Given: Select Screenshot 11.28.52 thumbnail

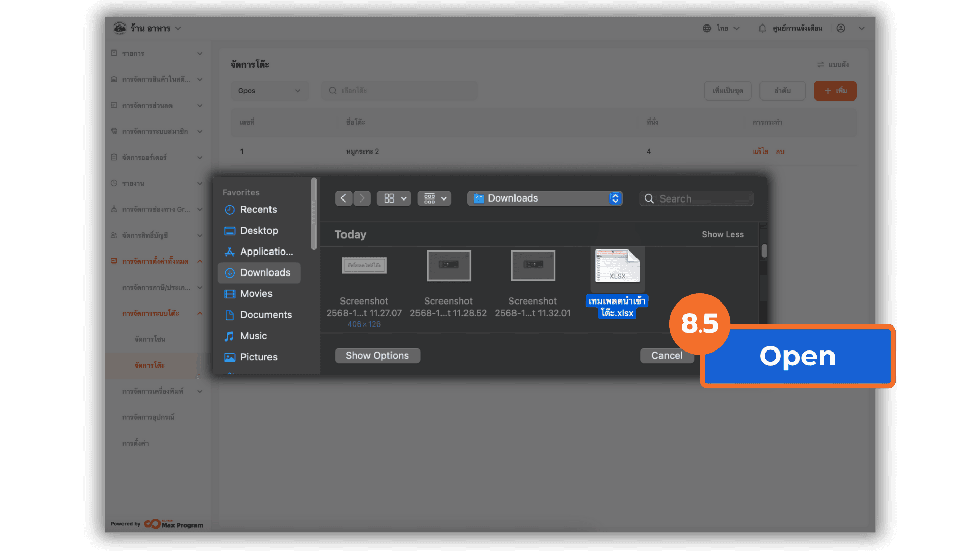Looking at the screenshot, I should [449, 266].
